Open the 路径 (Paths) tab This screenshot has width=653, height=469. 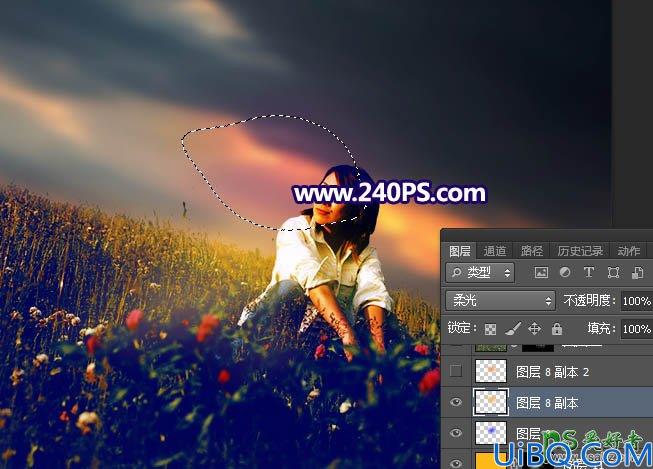[x=532, y=251]
